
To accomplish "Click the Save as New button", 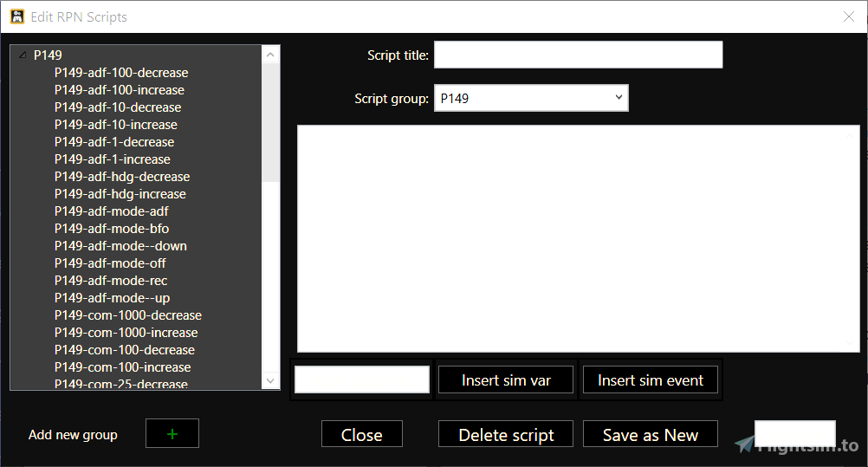I will [x=650, y=435].
